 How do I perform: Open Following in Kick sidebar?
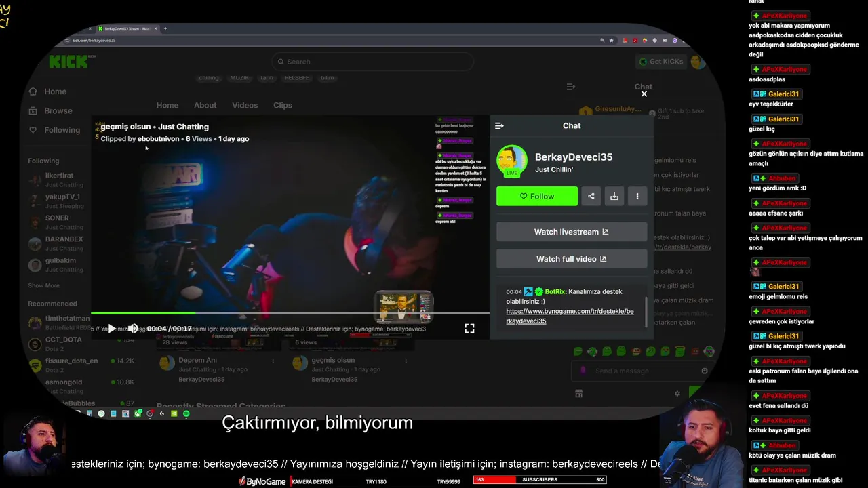pyautogui.click(x=54, y=130)
